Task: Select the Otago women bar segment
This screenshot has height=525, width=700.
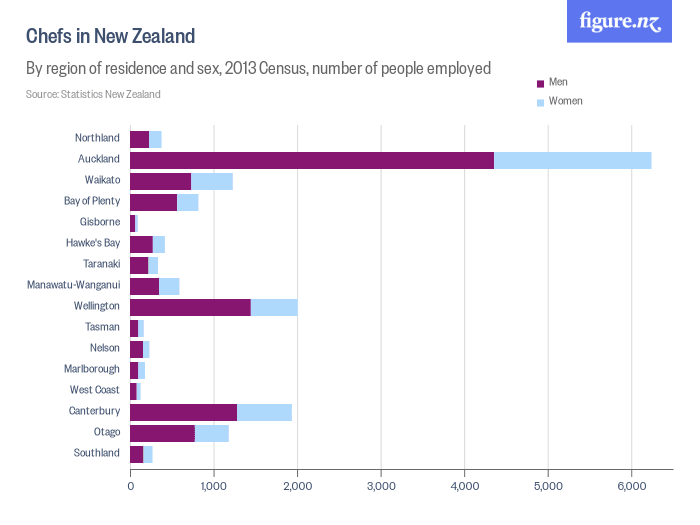Action: pyautogui.click(x=212, y=432)
